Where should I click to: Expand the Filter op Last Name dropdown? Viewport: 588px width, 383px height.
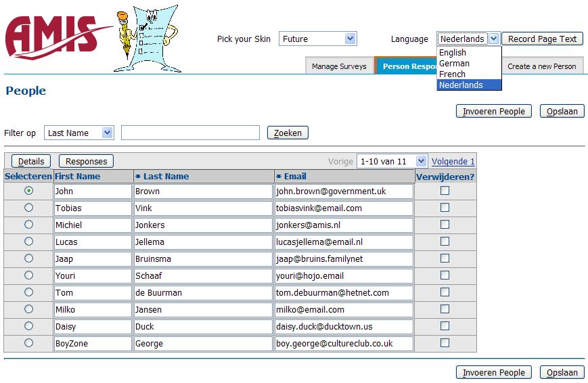[x=78, y=133]
